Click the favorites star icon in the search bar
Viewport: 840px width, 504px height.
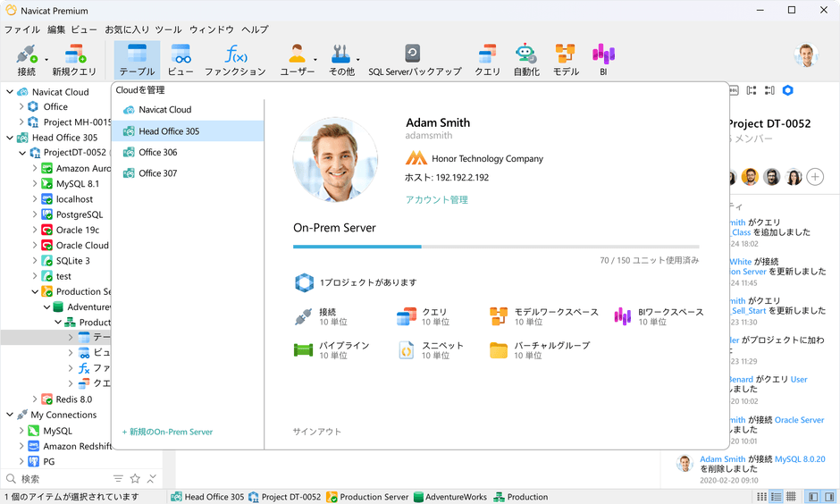[x=135, y=478]
